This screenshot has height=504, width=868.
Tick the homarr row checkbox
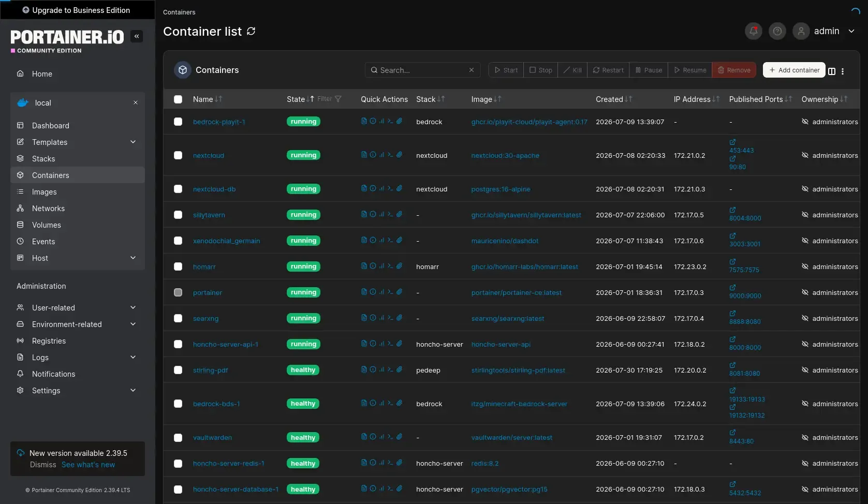pyautogui.click(x=178, y=266)
